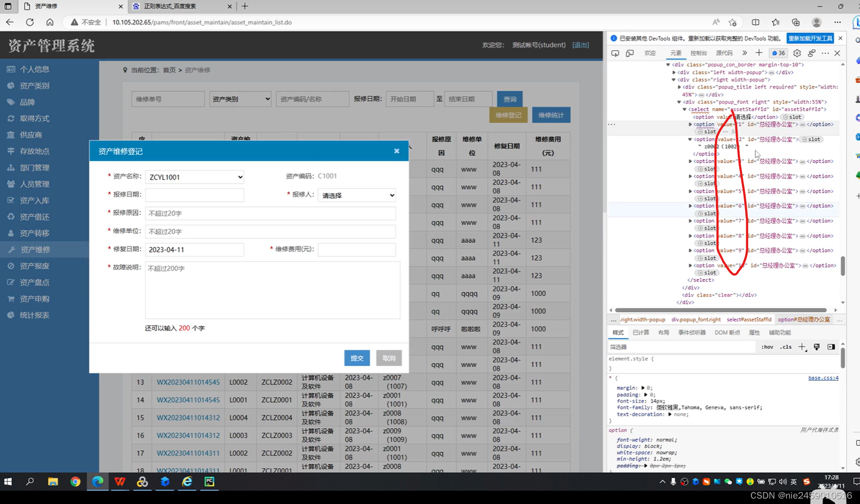Click the 报修日期 input in the dialog

click(x=194, y=195)
